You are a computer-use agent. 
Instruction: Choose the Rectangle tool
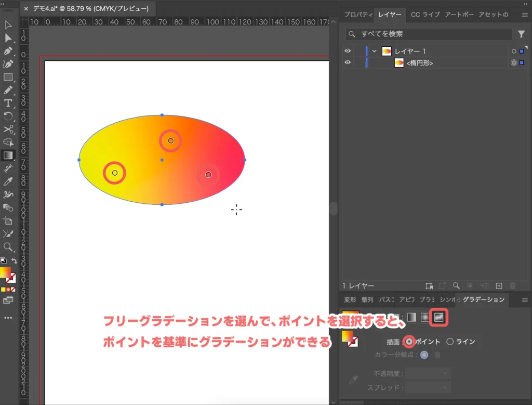tap(8, 77)
